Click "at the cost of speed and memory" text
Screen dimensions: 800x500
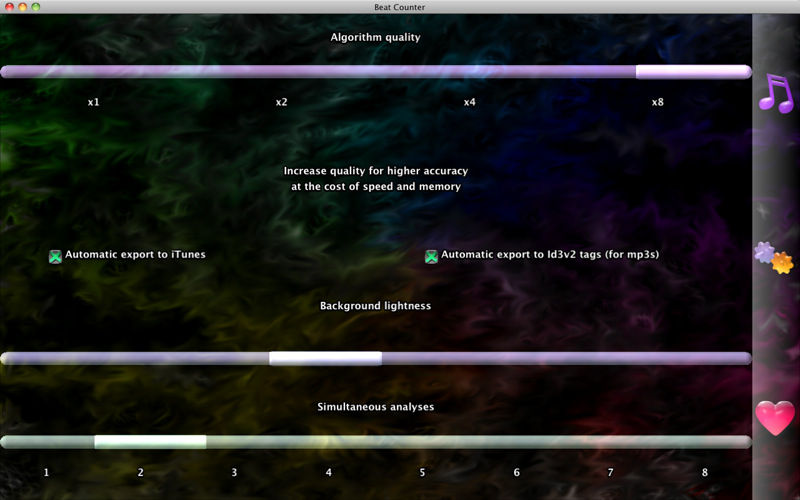tap(376, 187)
